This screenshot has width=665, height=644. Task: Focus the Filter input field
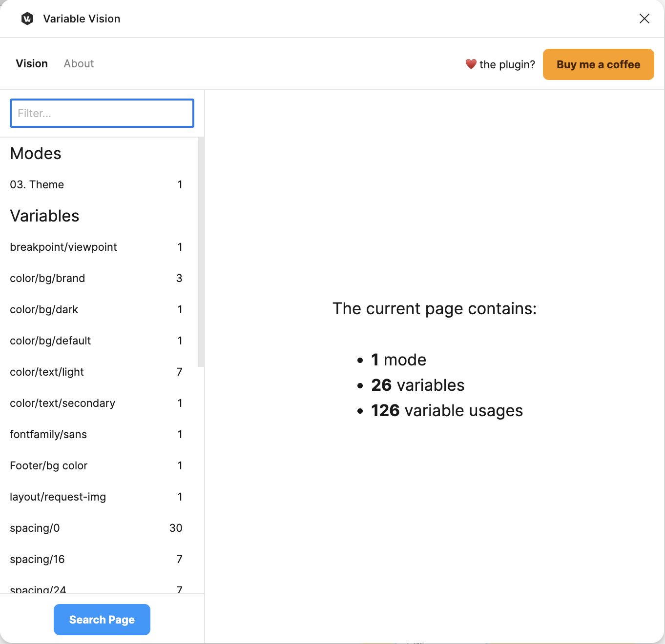pyautogui.click(x=102, y=113)
